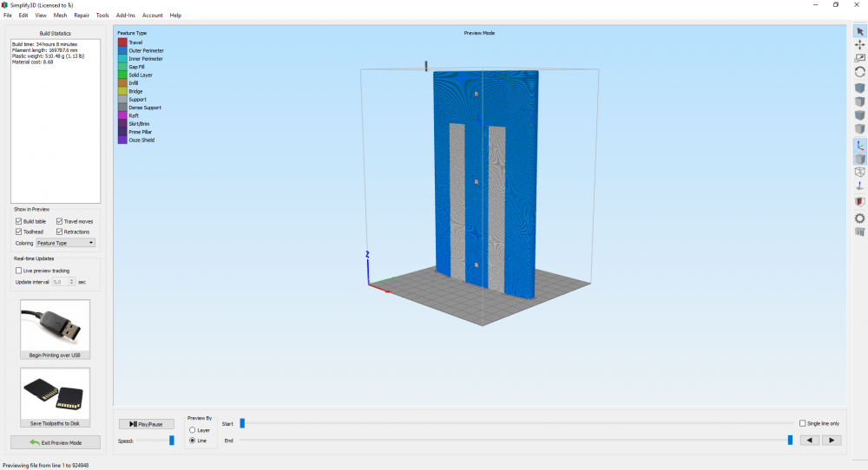Click the Preview Mode title text
Screen dimensions: 868x470
(x=479, y=33)
